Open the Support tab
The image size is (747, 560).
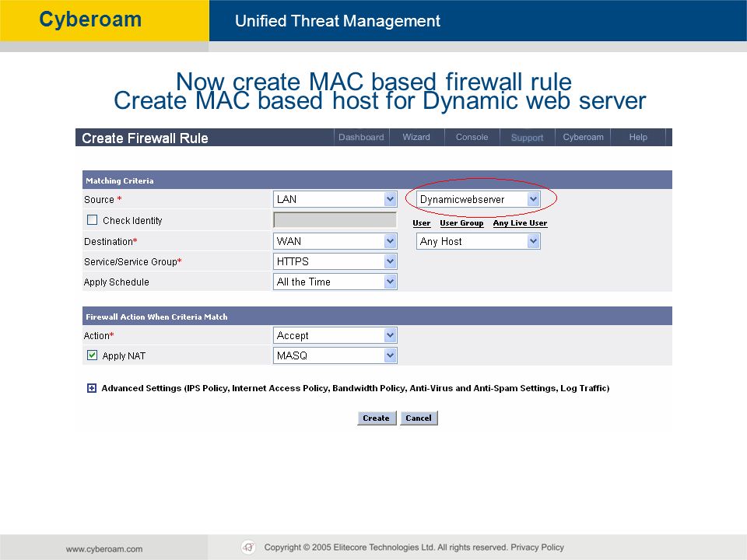tap(527, 137)
